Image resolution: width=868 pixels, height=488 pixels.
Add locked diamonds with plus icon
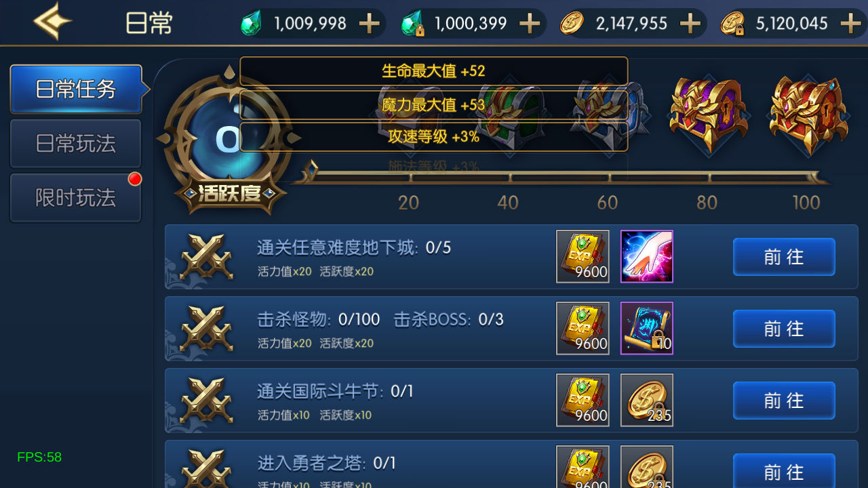pyautogui.click(x=530, y=24)
